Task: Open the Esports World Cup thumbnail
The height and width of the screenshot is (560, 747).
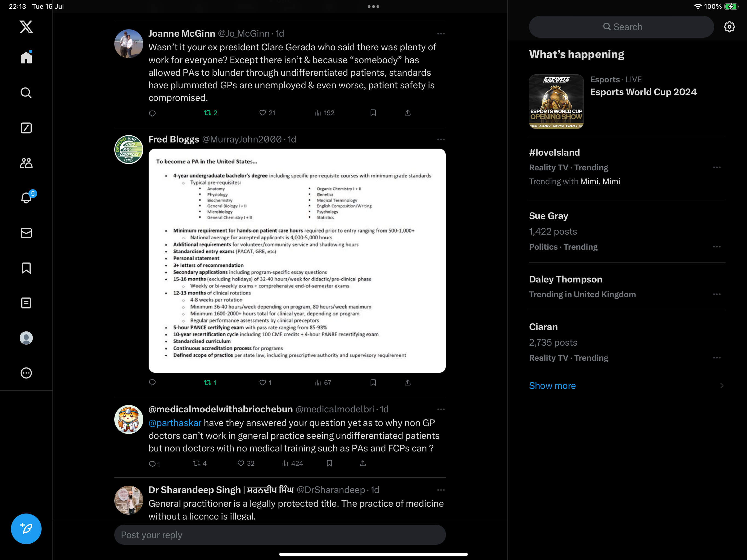Action: (x=556, y=102)
